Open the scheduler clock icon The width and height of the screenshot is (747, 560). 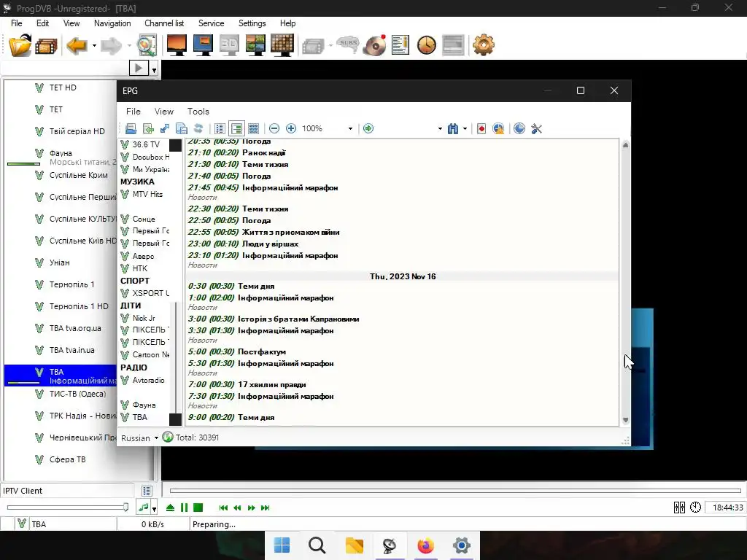pyautogui.click(x=426, y=46)
